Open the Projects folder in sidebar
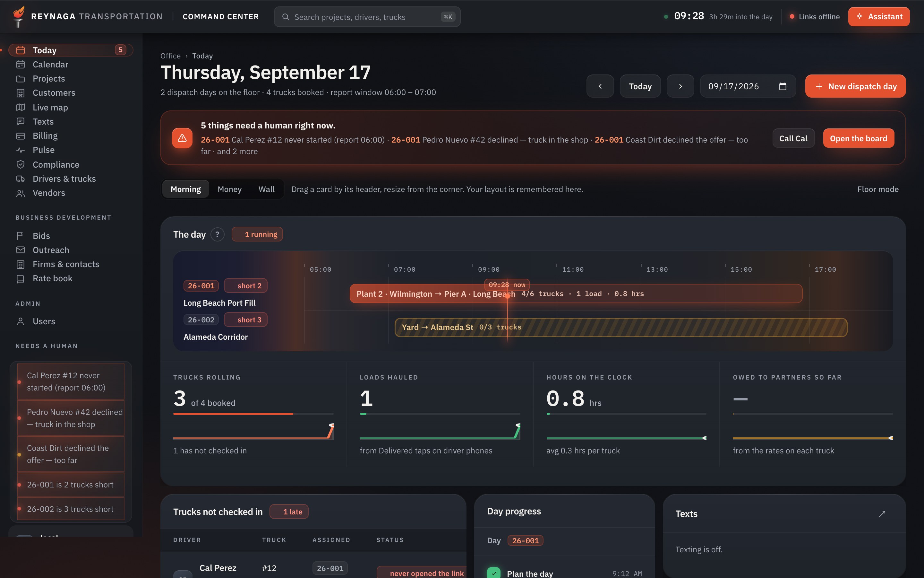The image size is (924, 578). pos(71,78)
